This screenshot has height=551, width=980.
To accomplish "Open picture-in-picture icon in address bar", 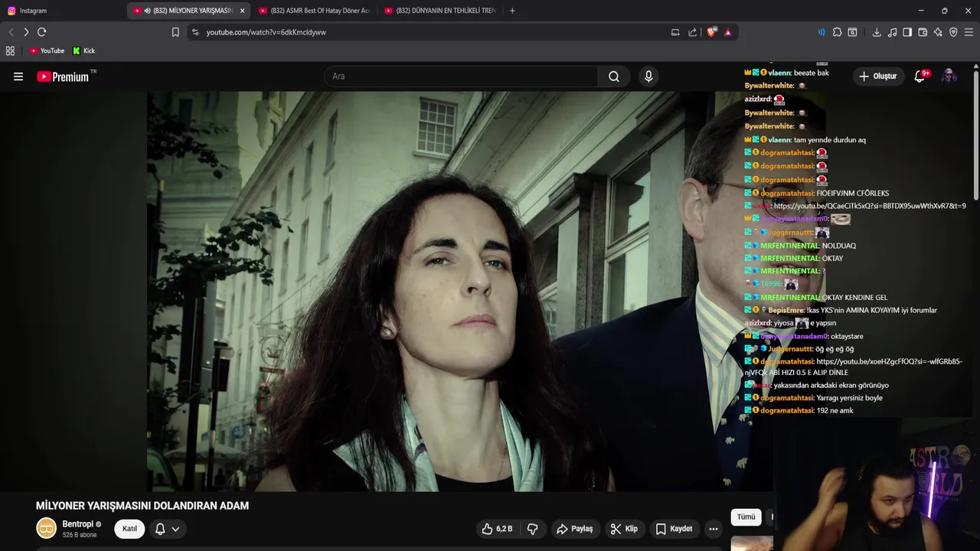I will [675, 32].
